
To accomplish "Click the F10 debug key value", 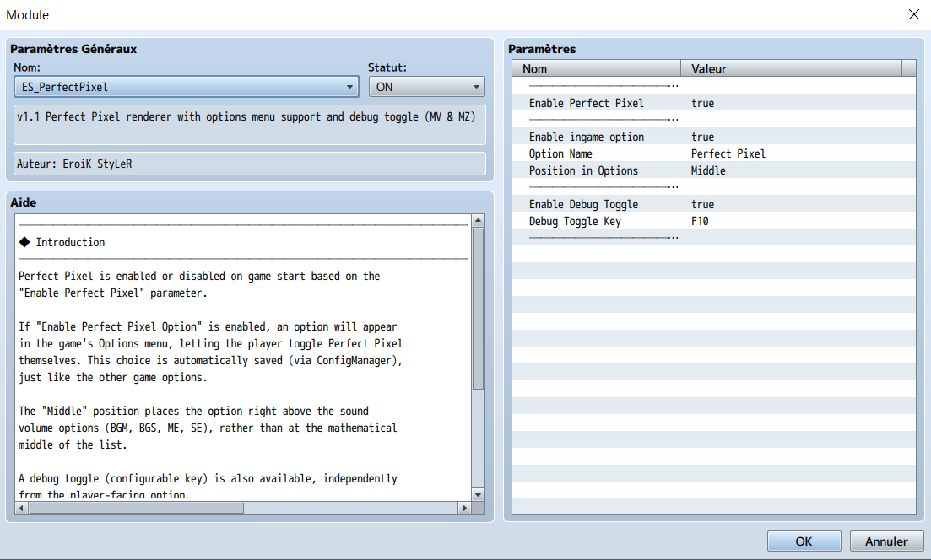I will pyautogui.click(x=700, y=221).
